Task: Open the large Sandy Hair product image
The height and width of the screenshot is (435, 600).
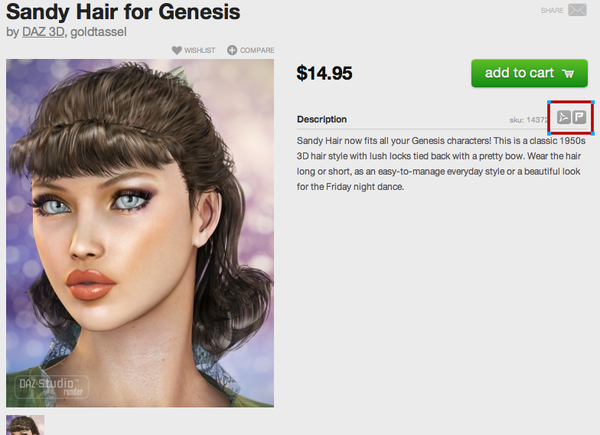Action: 140,233
